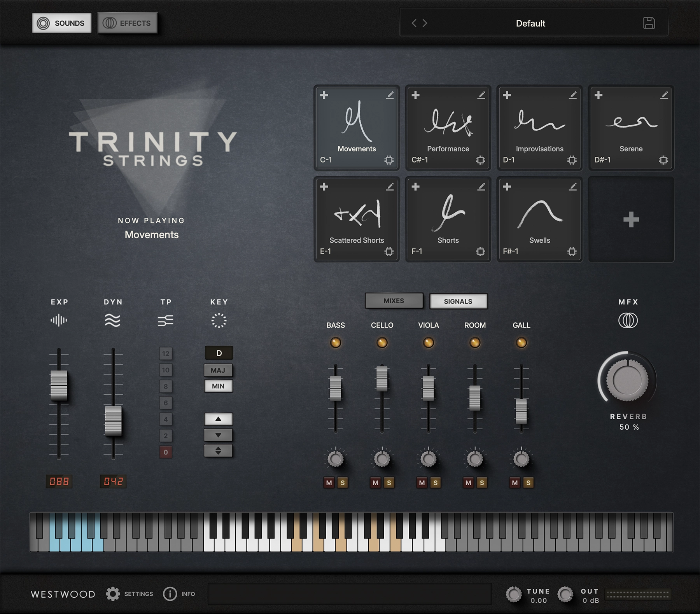Image resolution: width=700 pixels, height=614 pixels.
Task: Open chip settings on the Performance pad
Action: tap(480, 160)
